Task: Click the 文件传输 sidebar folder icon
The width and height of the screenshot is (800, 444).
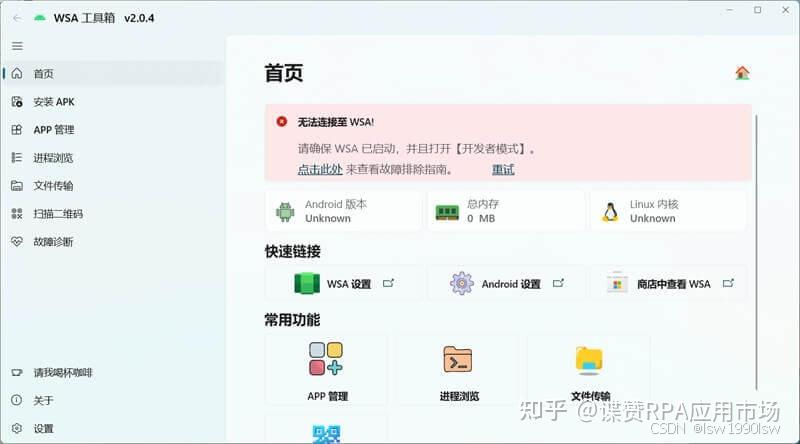Action: (17, 186)
